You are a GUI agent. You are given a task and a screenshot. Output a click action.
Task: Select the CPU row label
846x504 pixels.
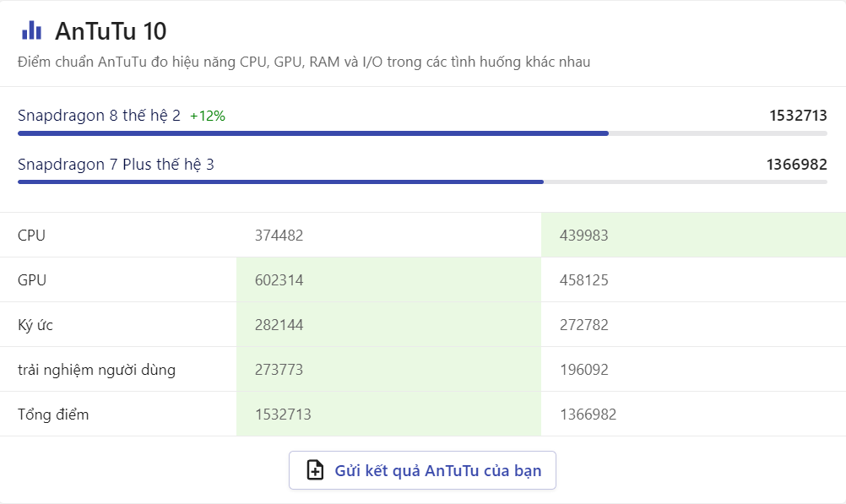point(32,236)
